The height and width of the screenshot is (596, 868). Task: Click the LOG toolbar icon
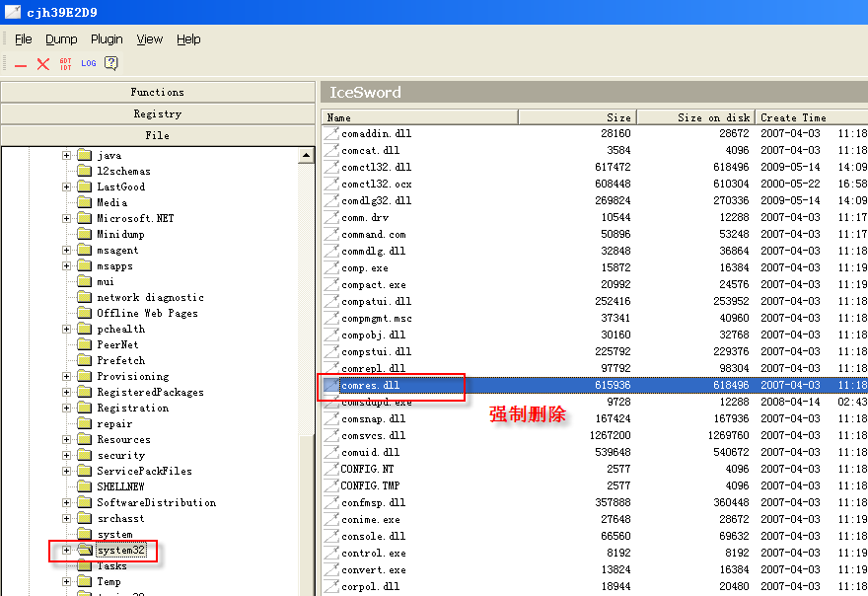tap(89, 64)
